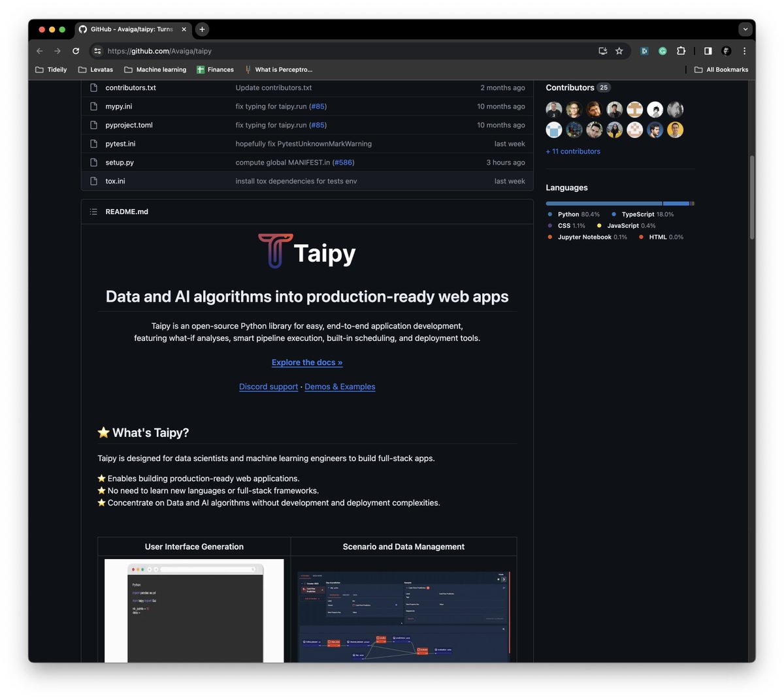Click the file icon beside setup.py
This screenshot has height=700, width=784.
(x=93, y=163)
